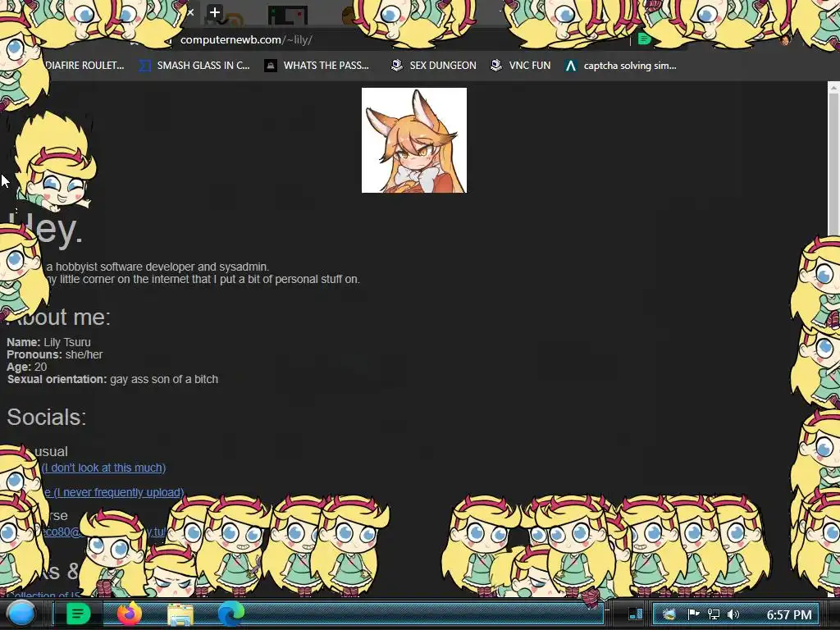Click the SEX DUNGEON bookmark computer favicon
The image size is (840, 630).
coord(396,66)
